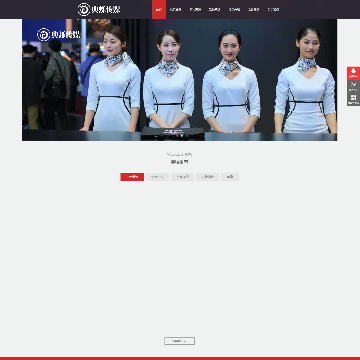Click the watermark logo on the banner photo

(59, 34)
